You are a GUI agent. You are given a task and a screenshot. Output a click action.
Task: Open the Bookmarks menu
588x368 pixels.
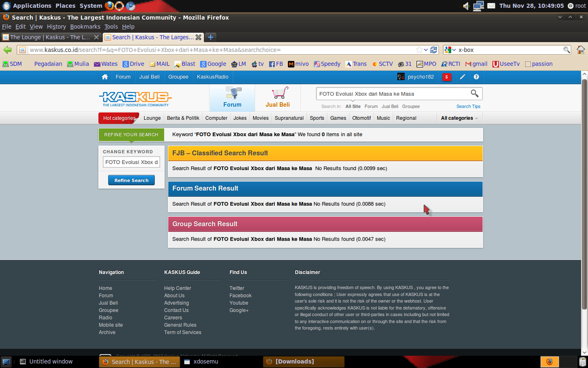85,27
